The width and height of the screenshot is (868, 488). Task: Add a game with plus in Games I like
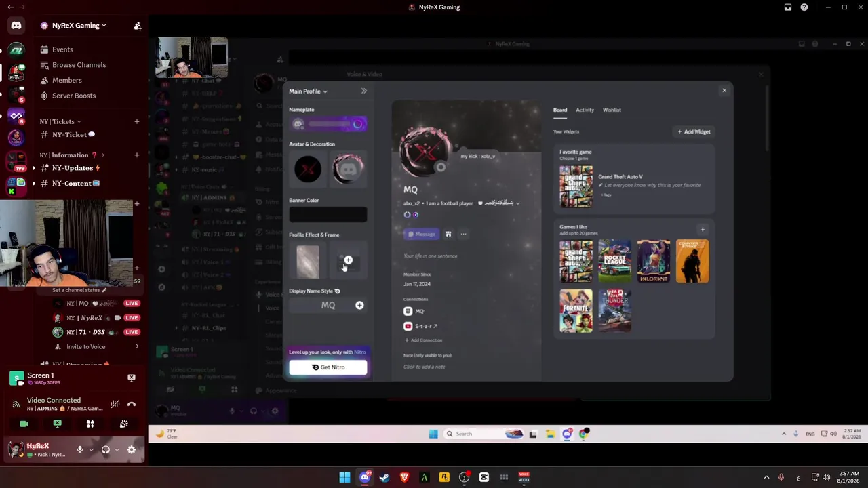click(703, 230)
